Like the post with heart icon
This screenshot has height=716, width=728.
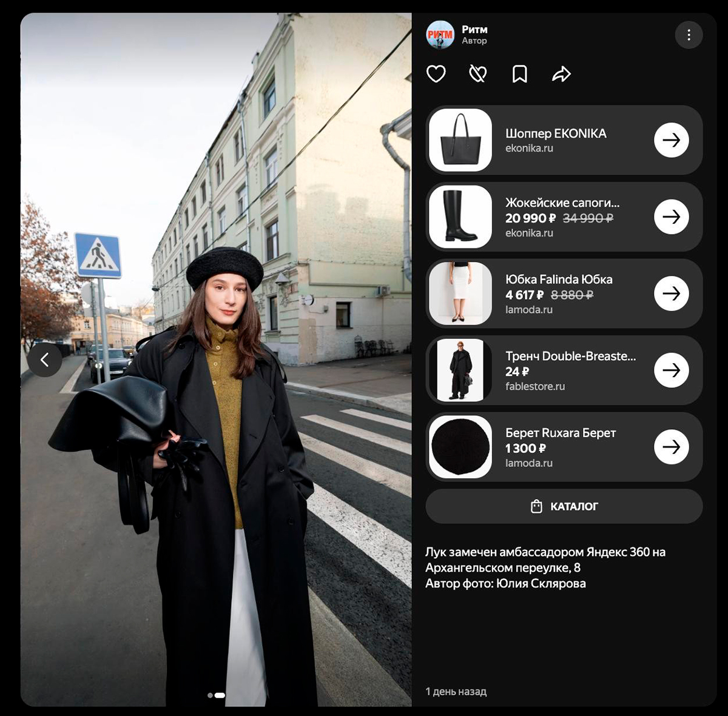coord(436,74)
